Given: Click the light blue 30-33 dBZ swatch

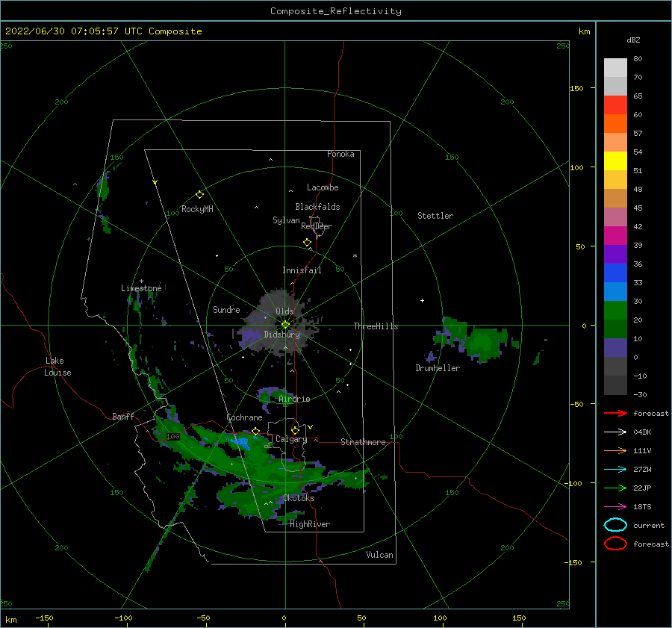Looking at the screenshot, I should pyautogui.click(x=615, y=292).
